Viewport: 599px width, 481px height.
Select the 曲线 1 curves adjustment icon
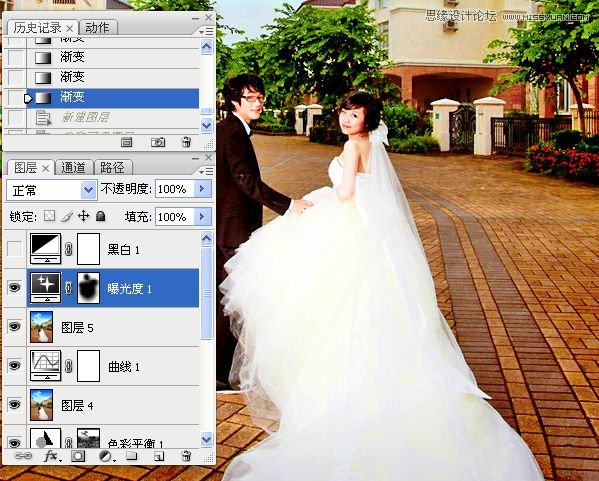point(45,366)
